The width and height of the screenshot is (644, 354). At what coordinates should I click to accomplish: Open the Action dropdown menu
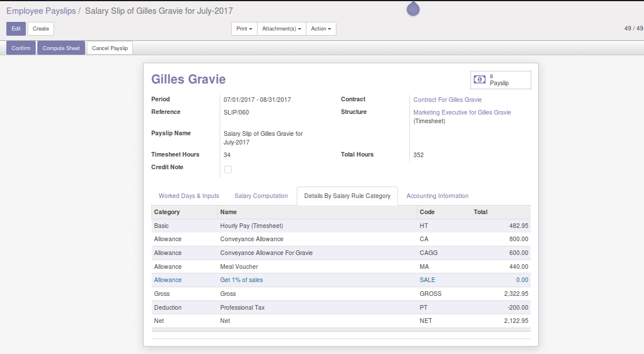tap(321, 29)
